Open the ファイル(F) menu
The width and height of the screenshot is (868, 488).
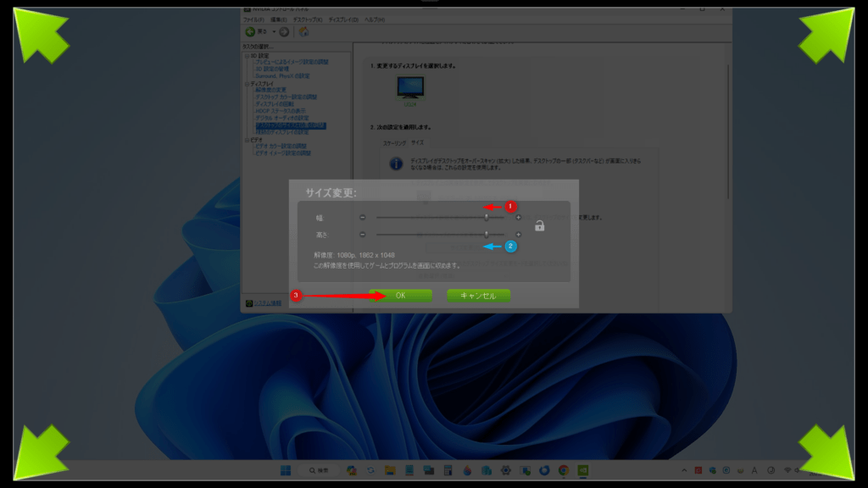(253, 19)
